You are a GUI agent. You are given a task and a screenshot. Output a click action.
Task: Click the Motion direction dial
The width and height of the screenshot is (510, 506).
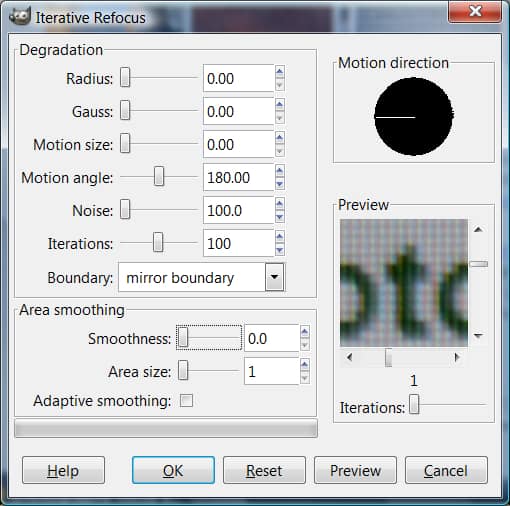click(414, 117)
